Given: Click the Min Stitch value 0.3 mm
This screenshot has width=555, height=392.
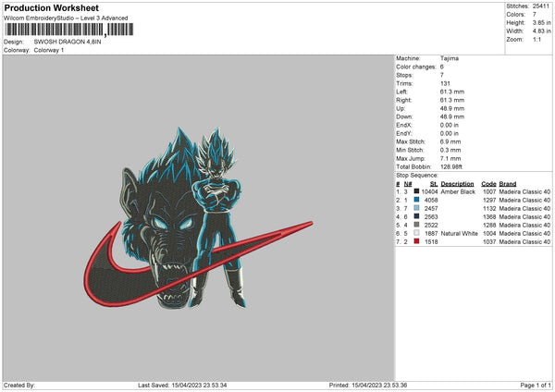Looking at the screenshot, I should coord(450,150).
